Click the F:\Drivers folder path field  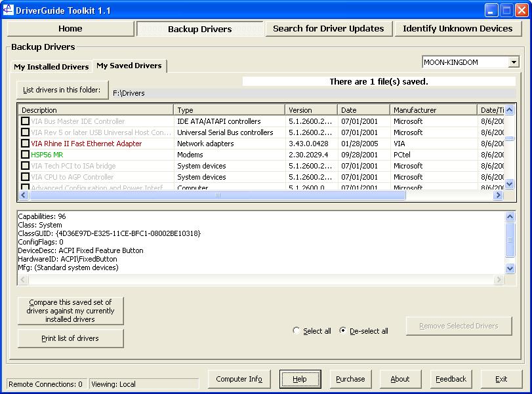(x=314, y=93)
